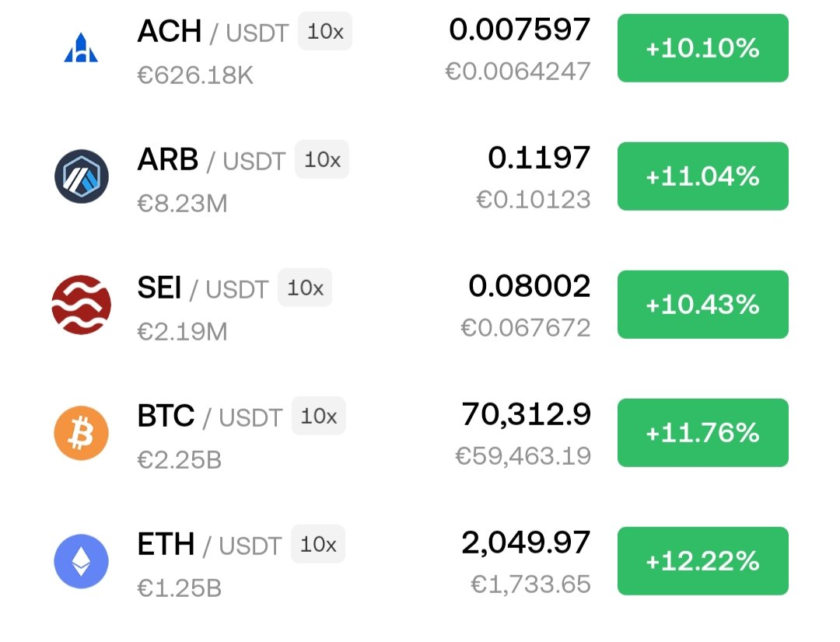This screenshot has height=642, width=840.
Task: Click the BTC price 70,312.9
Action: [527, 415]
